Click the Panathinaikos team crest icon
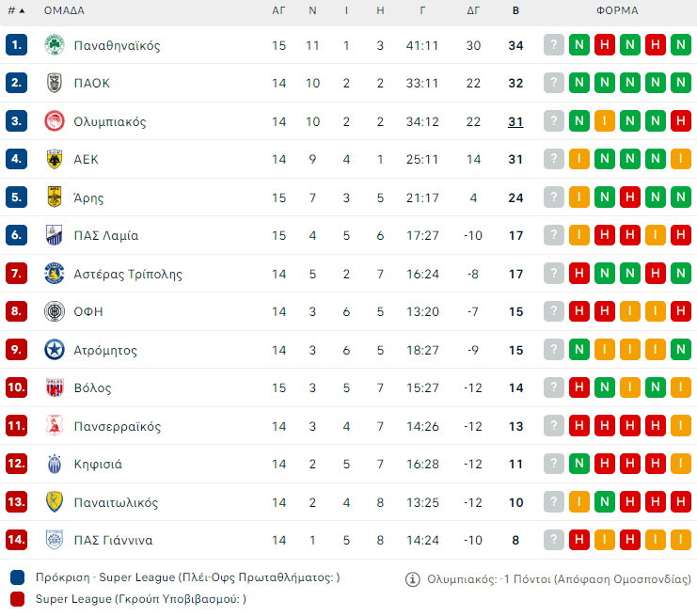The height and width of the screenshot is (616, 697). 54,45
